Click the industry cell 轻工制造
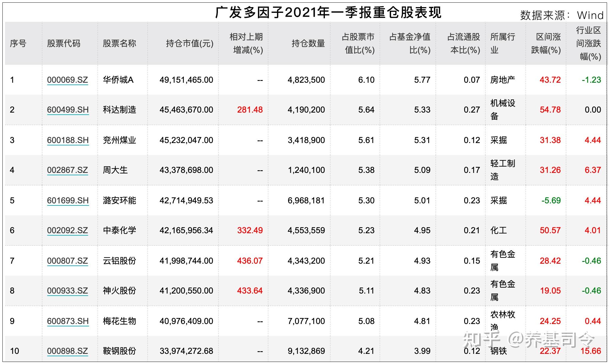Image resolution: width=610 pixels, height=364 pixels. (x=503, y=170)
